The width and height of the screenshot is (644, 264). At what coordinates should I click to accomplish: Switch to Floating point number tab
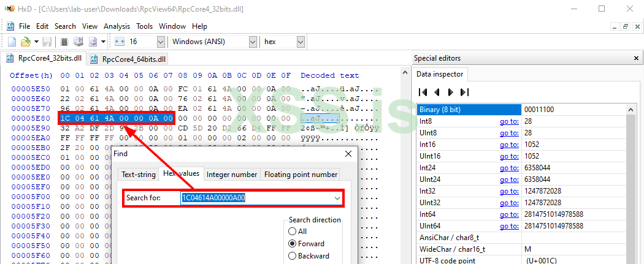[301, 174]
